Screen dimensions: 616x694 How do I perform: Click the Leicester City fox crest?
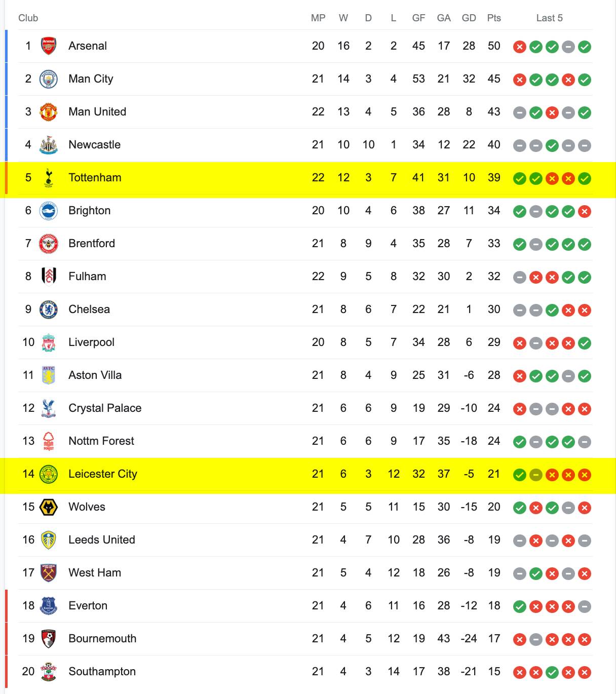(x=49, y=474)
